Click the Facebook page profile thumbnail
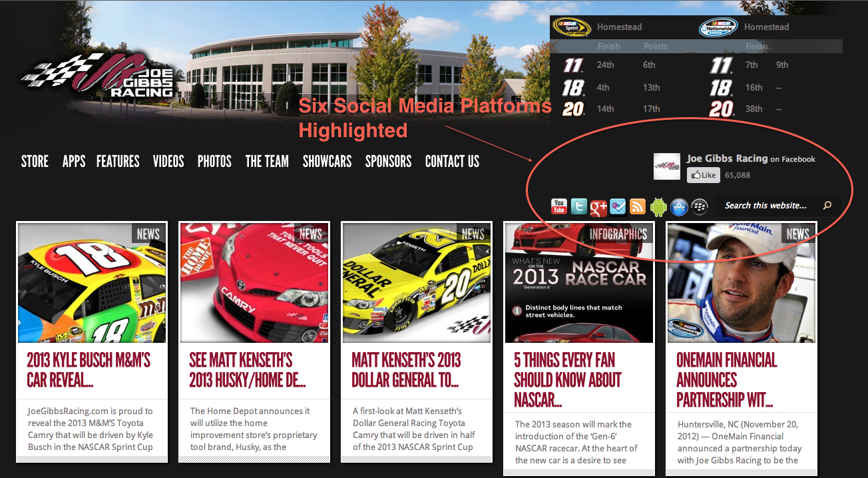 pyautogui.click(x=667, y=166)
